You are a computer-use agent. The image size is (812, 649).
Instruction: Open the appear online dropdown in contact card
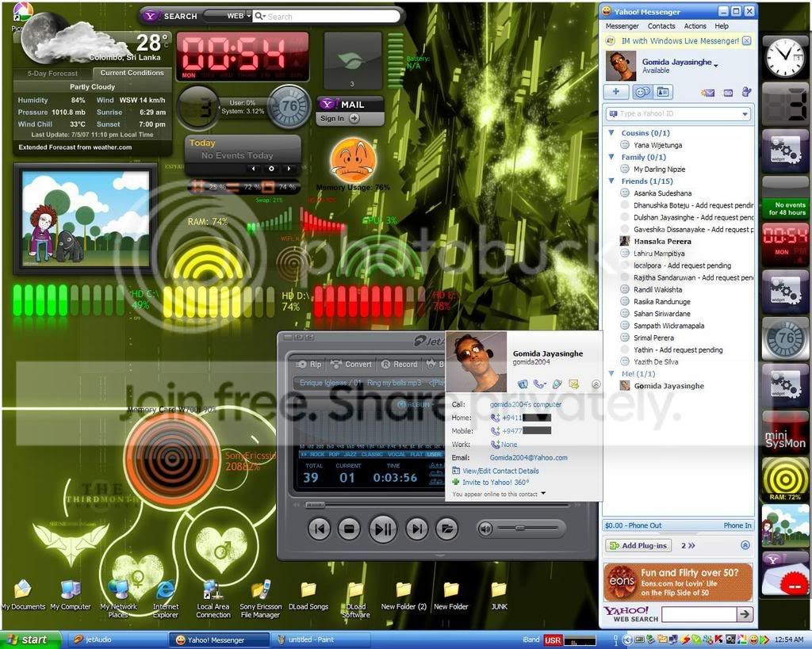pos(543,494)
